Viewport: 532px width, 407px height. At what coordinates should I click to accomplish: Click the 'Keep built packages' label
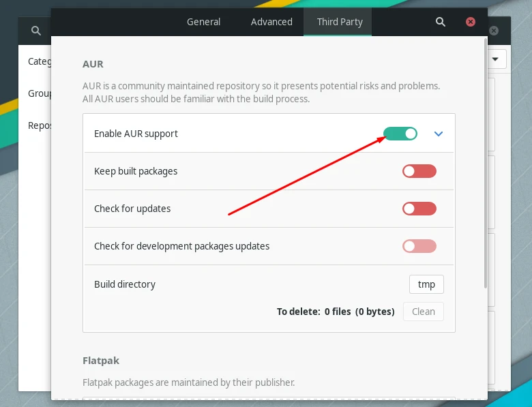[x=136, y=171]
